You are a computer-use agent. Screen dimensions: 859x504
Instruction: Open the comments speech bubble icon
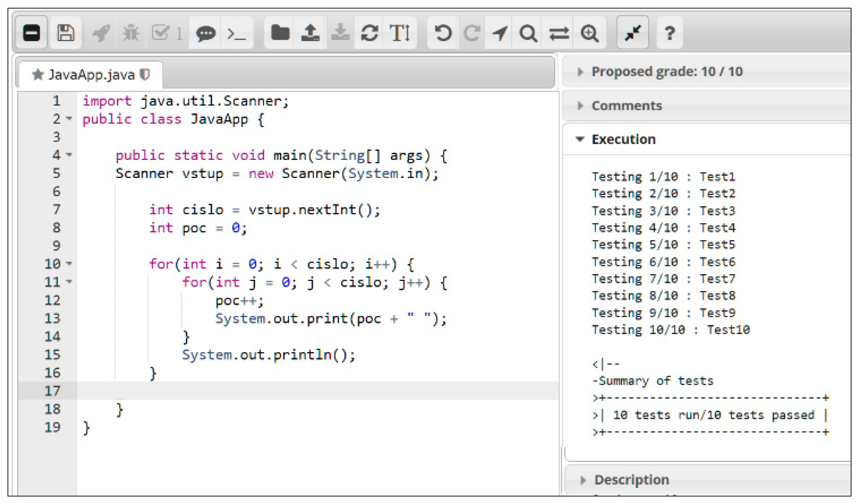206,33
